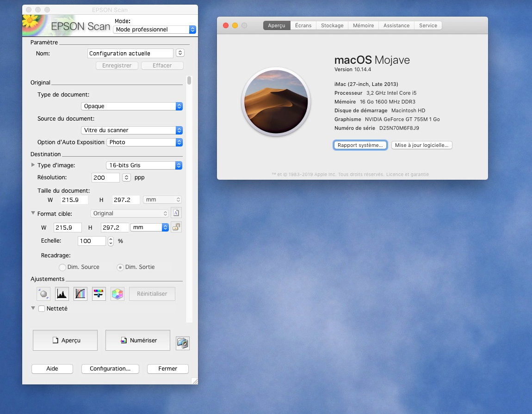The image size is (532, 414).
Task: Open the Tone Correction curve tool
Action: click(x=80, y=294)
